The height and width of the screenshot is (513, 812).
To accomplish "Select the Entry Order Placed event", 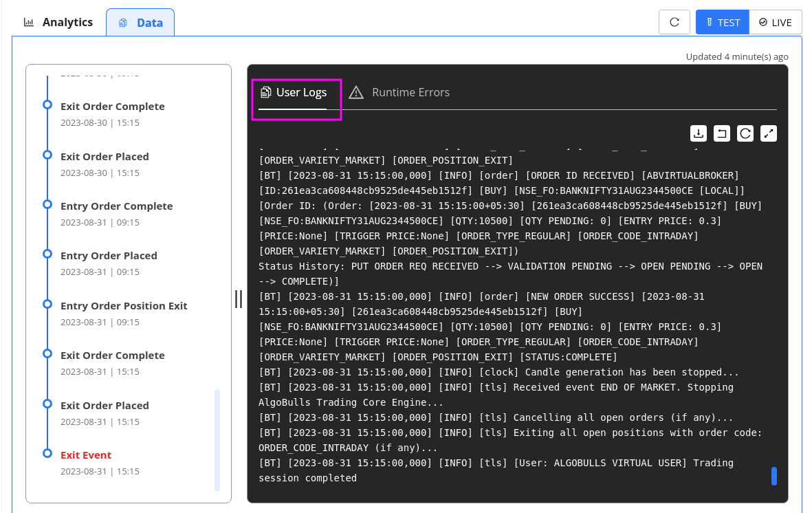I will tap(109, 263).
